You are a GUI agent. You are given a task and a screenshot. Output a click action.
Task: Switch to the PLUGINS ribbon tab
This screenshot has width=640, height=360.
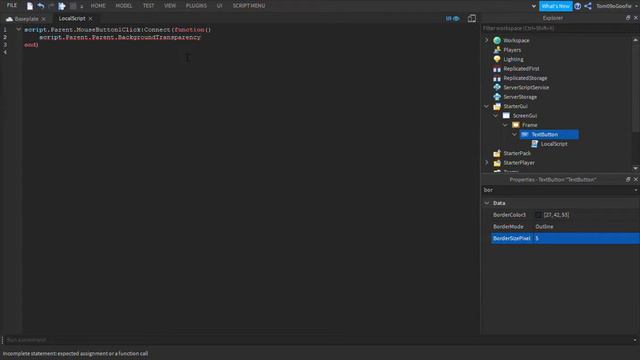click(196, 6)
